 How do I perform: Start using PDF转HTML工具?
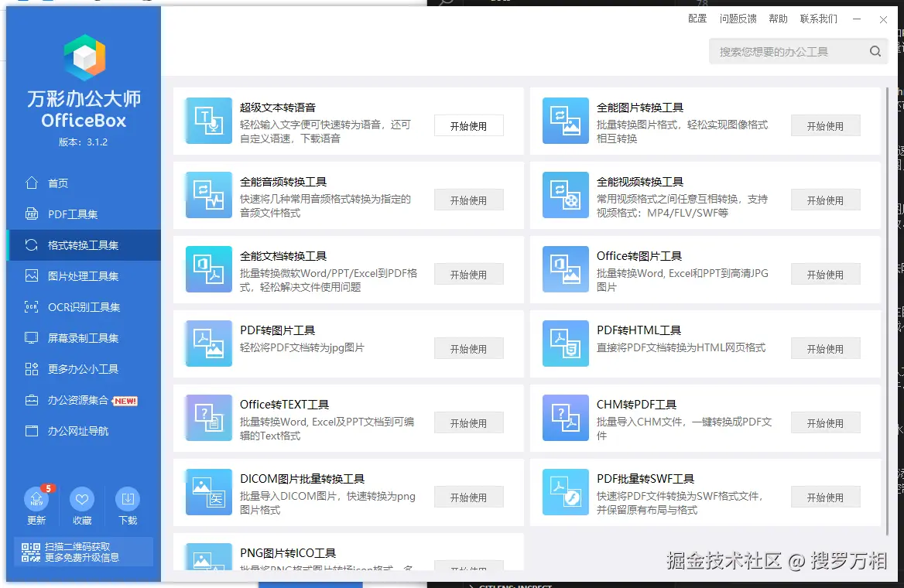point(825,349)
